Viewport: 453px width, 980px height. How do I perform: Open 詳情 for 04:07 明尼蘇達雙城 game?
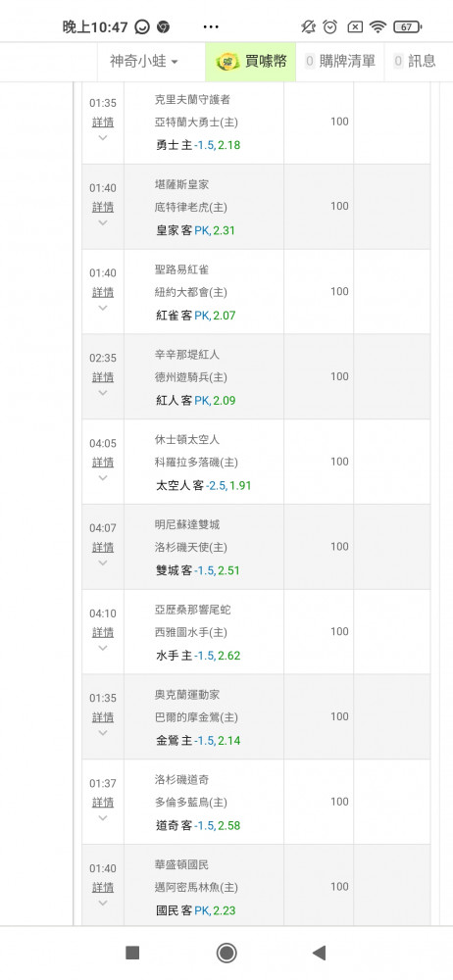click(103, 547)
